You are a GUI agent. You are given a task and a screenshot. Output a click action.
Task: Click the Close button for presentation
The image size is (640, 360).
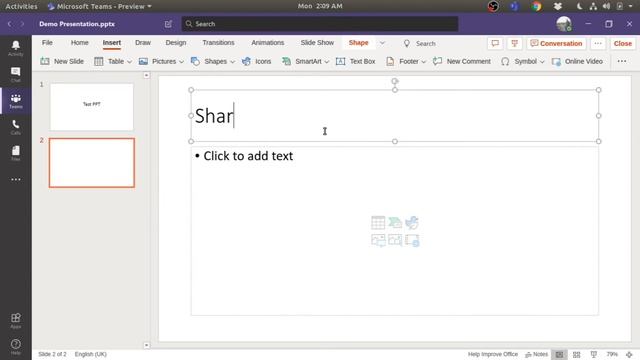click(622, 43)
